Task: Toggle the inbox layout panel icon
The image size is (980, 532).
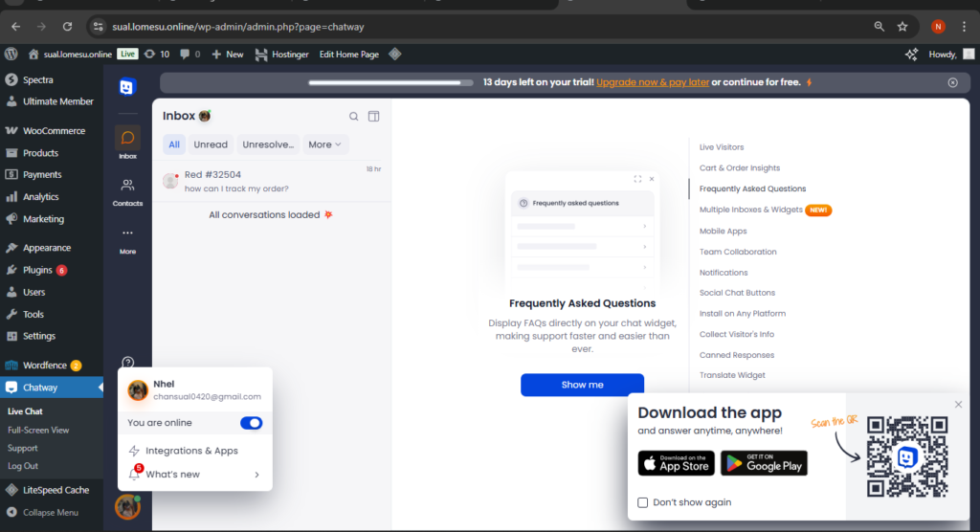Action: pyautogui.click(x=374, y=117)
